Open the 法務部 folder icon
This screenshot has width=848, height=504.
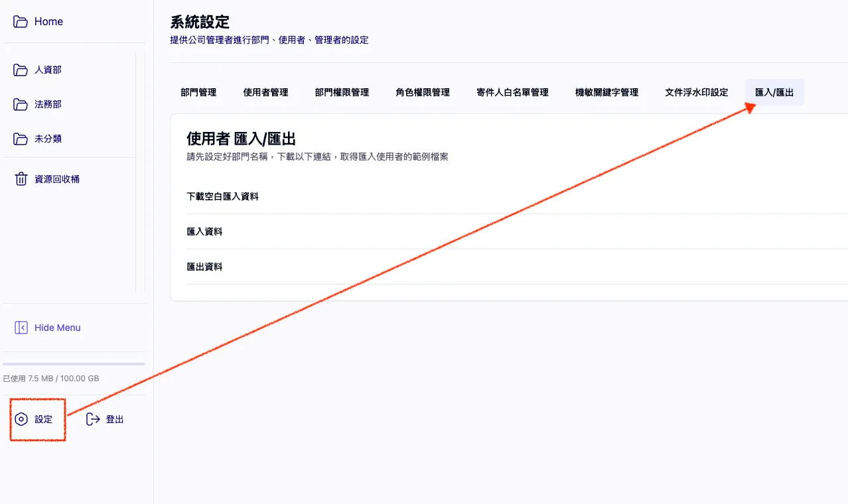pos(21,104)
